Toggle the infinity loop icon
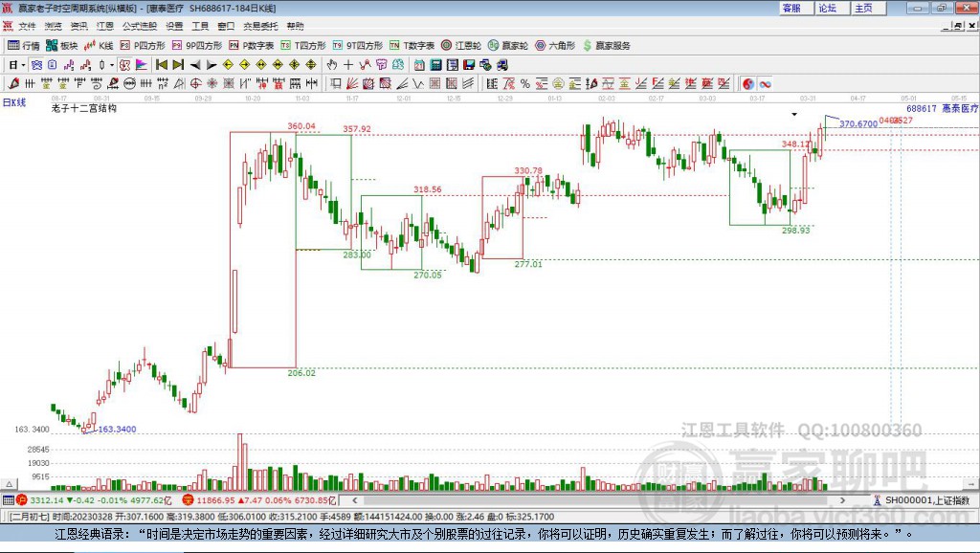Screen dimensions: 980x553 pyautogui.click(x=765, y=84)
